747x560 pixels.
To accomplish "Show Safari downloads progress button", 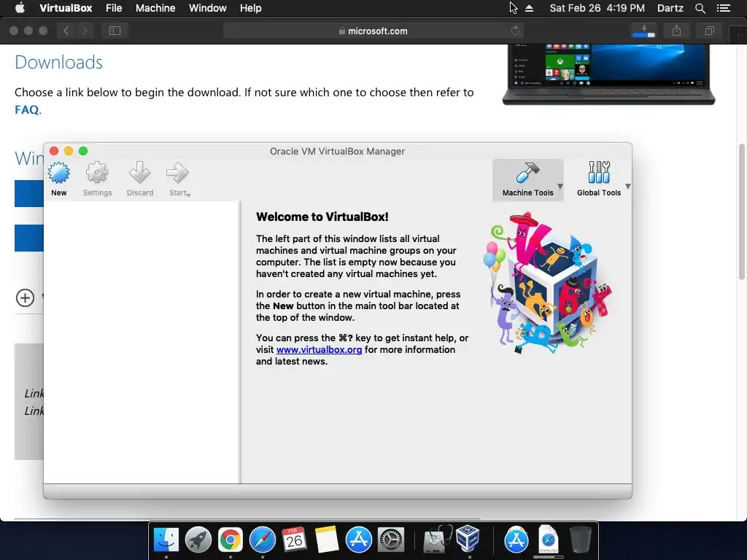I will click(x=643, y=31).
